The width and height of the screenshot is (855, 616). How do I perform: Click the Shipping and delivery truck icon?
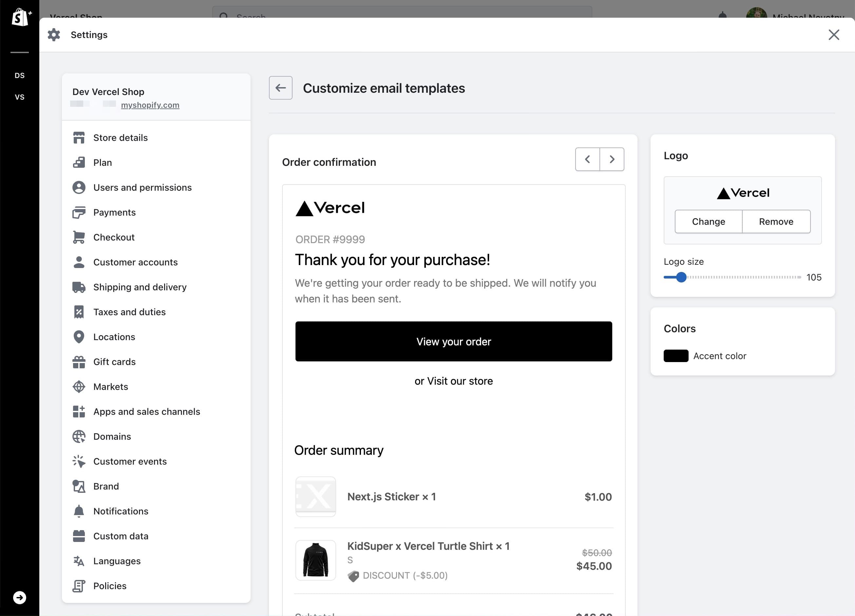point(79,287)
